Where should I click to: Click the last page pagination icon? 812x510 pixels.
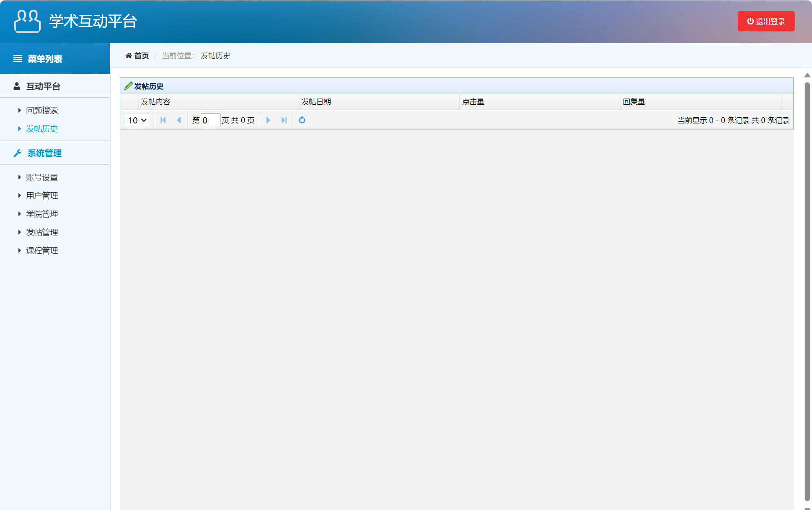coord(284,120)
